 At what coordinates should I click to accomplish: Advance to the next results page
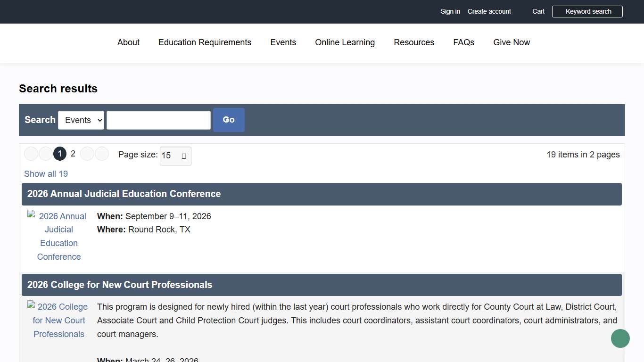(87, 154)
